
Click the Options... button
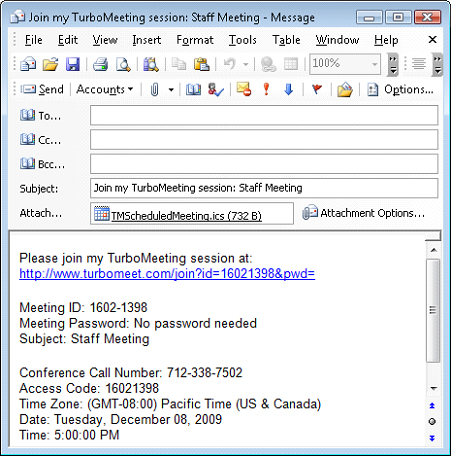tap(400, 89)
